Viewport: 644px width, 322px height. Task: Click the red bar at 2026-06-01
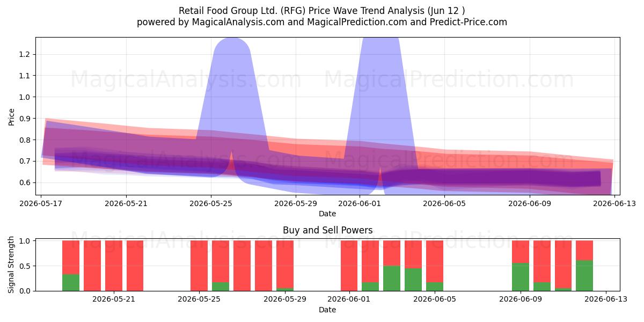coord(349,266)
